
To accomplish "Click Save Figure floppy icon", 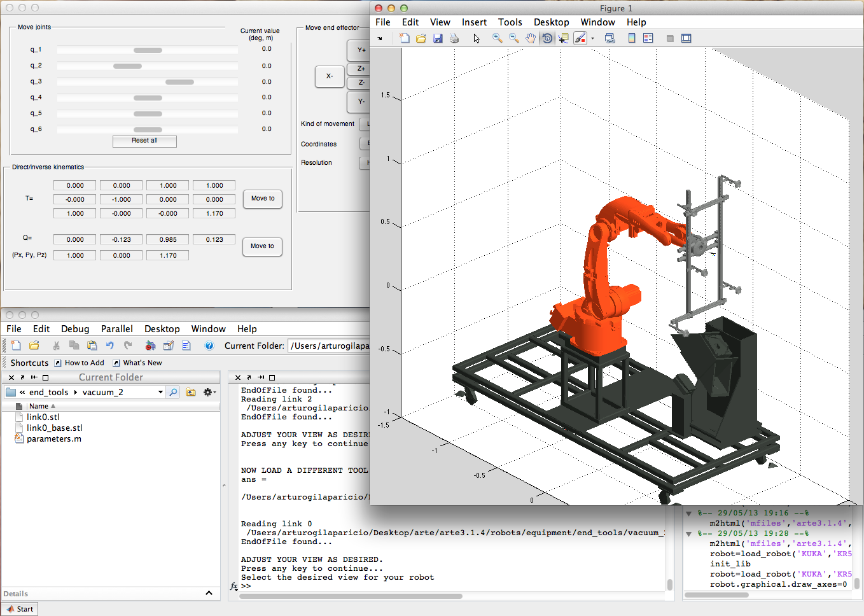I will pyautogui.click(x=438, y=38).
